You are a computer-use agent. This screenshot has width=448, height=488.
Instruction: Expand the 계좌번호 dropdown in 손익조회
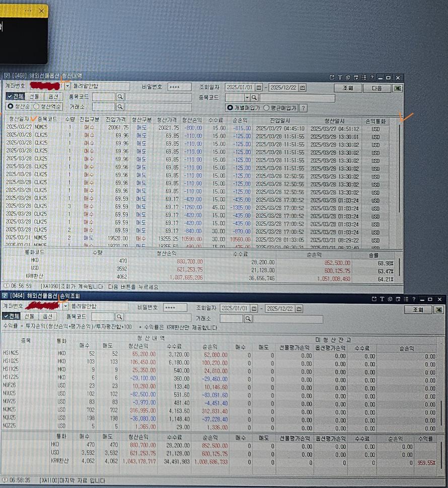click(65, 306)
